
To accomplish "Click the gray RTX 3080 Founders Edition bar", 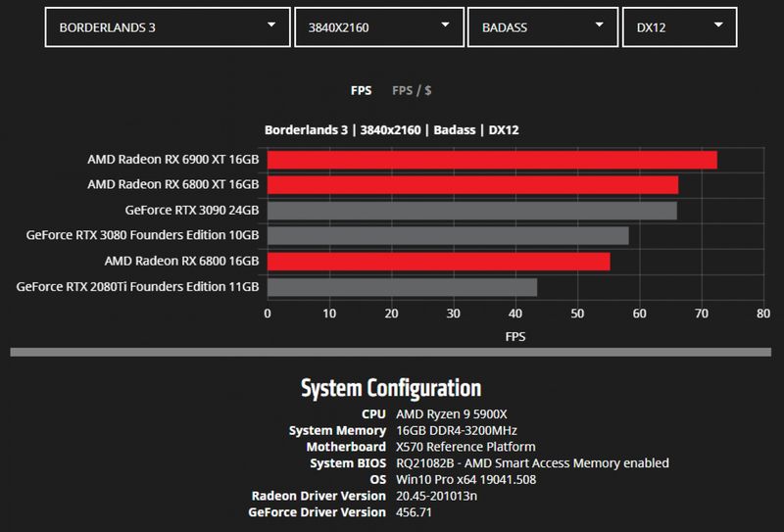I will 448,235.
